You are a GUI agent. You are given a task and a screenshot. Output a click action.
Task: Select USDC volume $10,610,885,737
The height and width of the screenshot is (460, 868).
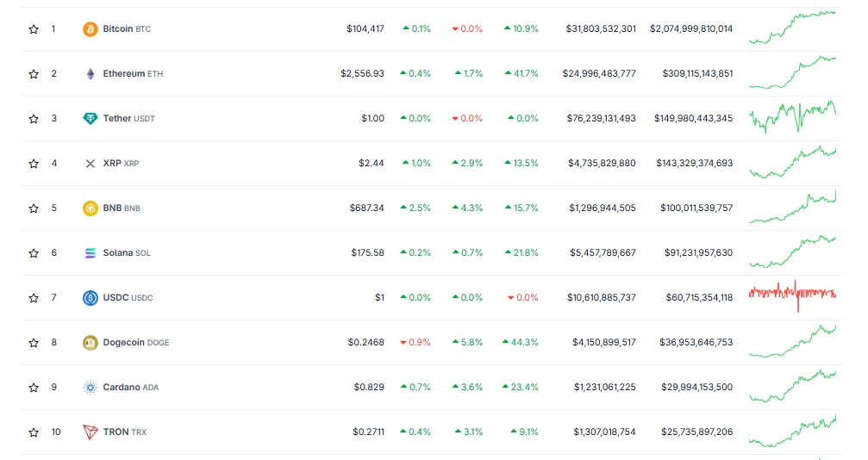(x=602, y=298)
